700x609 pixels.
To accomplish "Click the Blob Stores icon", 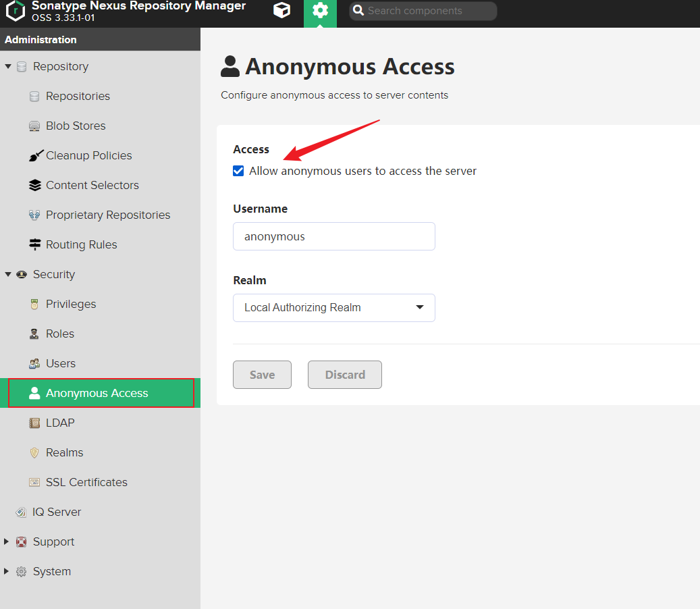I will pyautogui.click(x=34, y=126).
